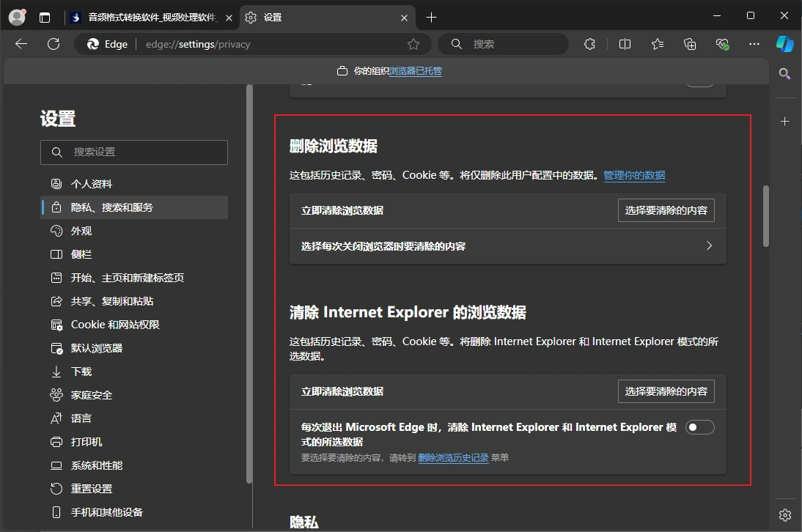Open the 删除浏览历史记录 link
This screenshot has width=802, height=532.
(x=454, y=457)
